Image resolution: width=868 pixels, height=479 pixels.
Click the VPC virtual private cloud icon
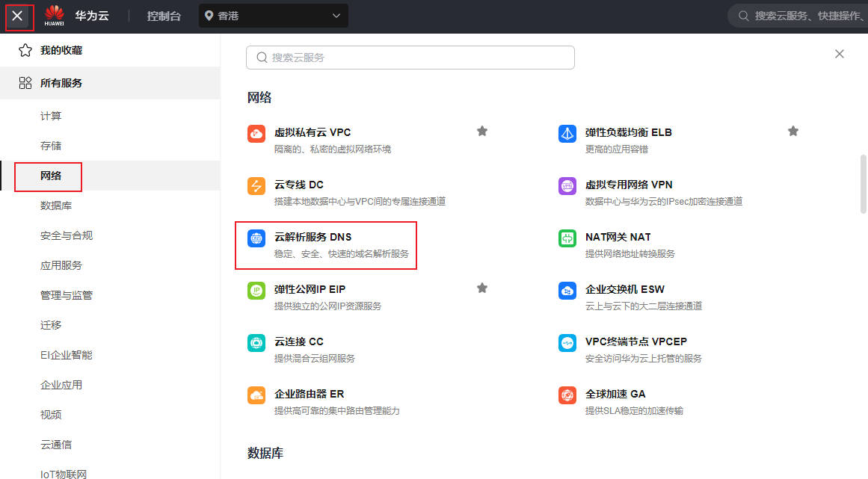click(256, 134)
